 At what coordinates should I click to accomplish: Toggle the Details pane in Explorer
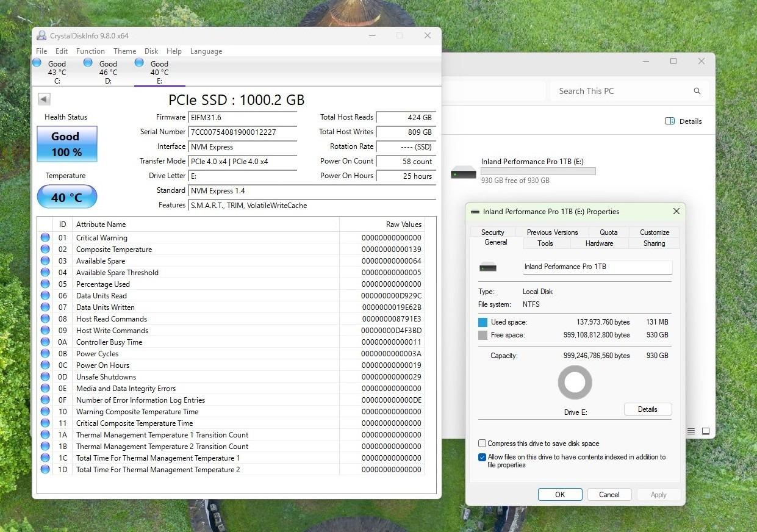[683, 121]
